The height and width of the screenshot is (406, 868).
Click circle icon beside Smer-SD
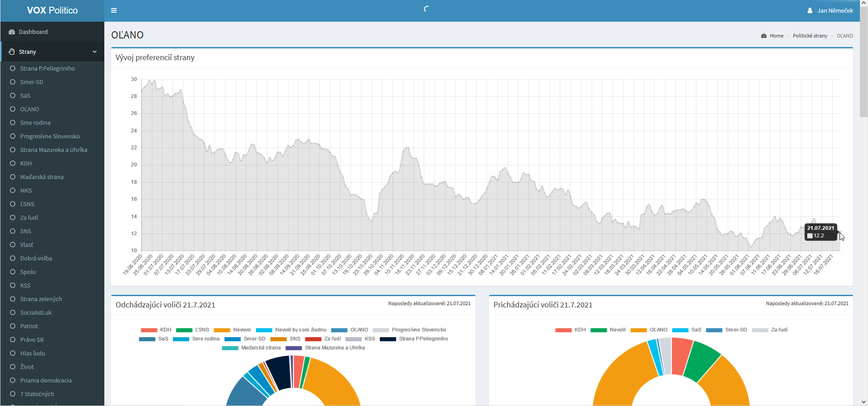pyautogui.click(x=13, y=82)
